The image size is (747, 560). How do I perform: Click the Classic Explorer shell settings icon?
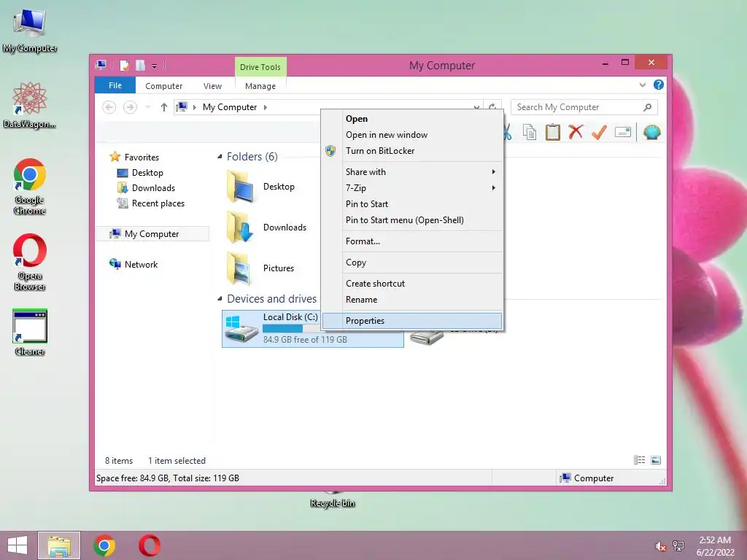point(651,132)
